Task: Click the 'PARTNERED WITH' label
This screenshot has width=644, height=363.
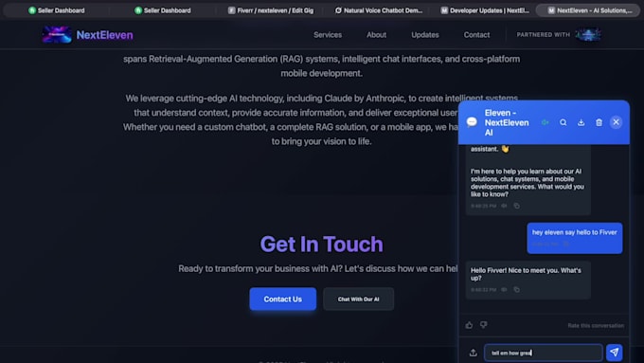Action: pyautogui.click(x=543, y=34)
